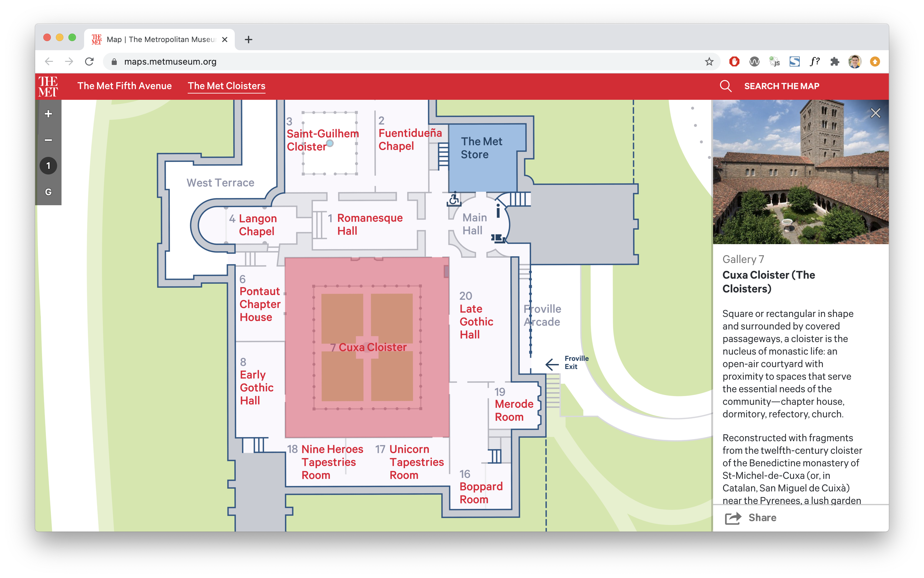This screenshot has width=924, height=578.
Task: Click the browser forward arrow
Action: tap(69, 62)
